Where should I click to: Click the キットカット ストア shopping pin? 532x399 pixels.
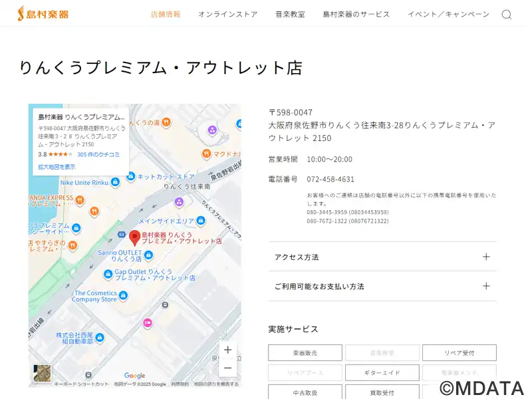click(130, 176)
